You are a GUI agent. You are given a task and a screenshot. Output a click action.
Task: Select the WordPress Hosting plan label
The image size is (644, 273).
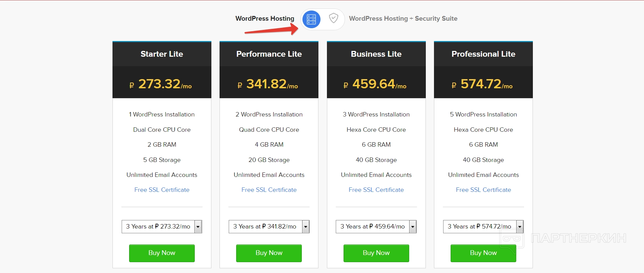coord(265,19)
